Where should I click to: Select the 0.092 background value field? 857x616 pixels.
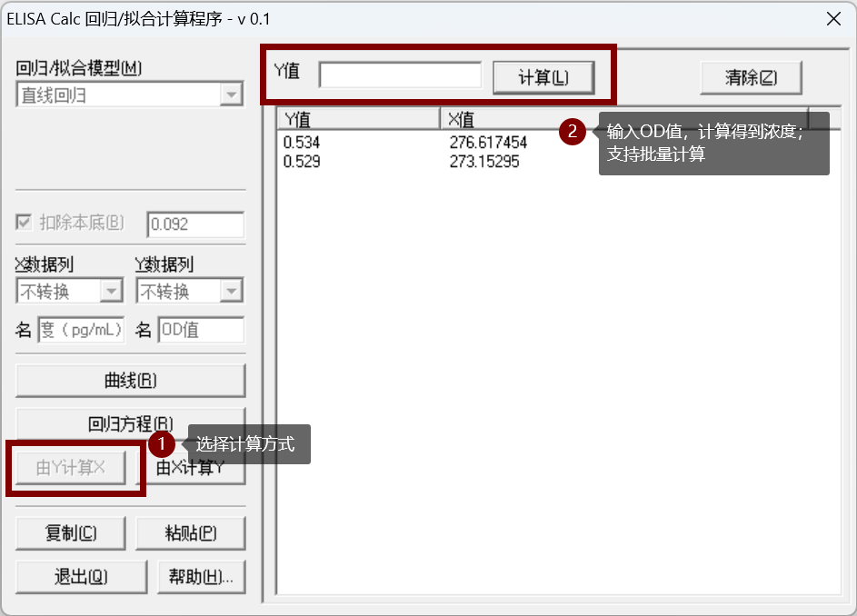pyautogui.click(x=195, y=222)
